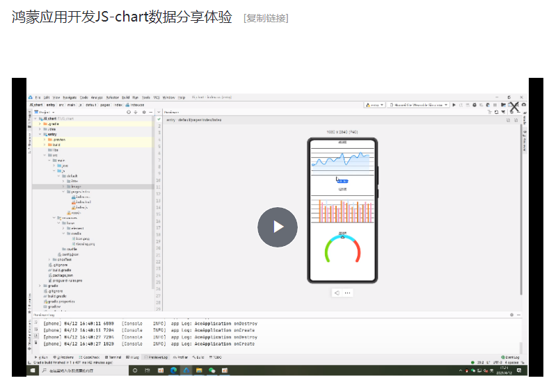Open the Window menu
558x392 pixels.
click(168, 97)
